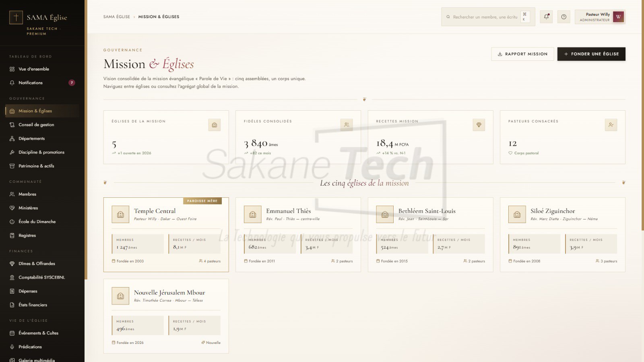Open Événements & Cultes
Image resolution: width=644 pixels, height=362 pixels.
pyautogui.click(x=42, y=333)
